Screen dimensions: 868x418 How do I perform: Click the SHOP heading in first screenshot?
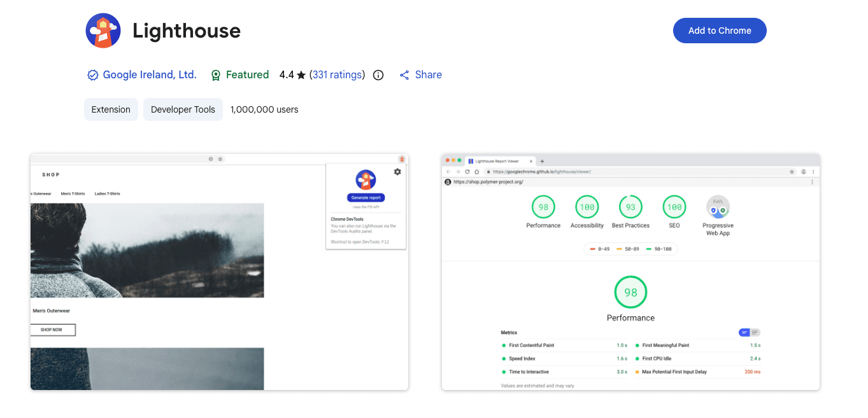click(x=51, y=174)
